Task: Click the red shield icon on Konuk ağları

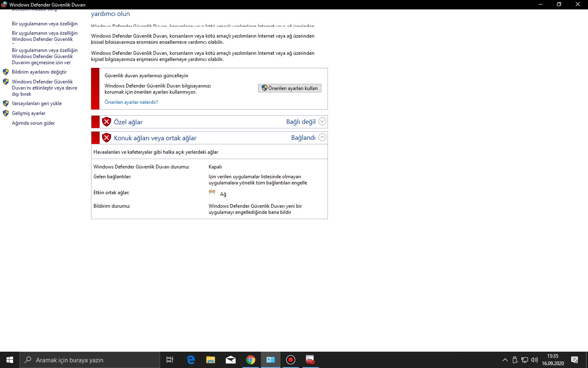Action: coord(107,138)
